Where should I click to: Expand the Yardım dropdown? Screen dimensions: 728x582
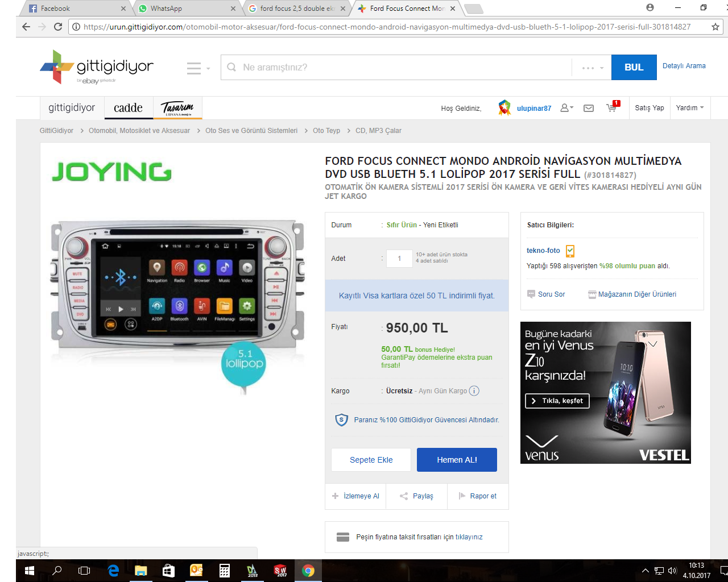click(690, 107)
